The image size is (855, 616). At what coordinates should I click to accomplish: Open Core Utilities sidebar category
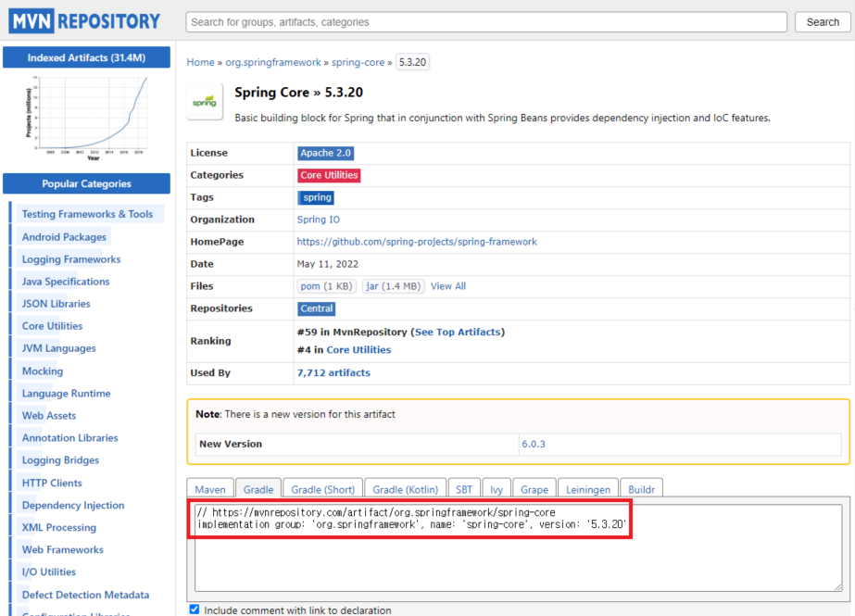(x=52, y=326)
